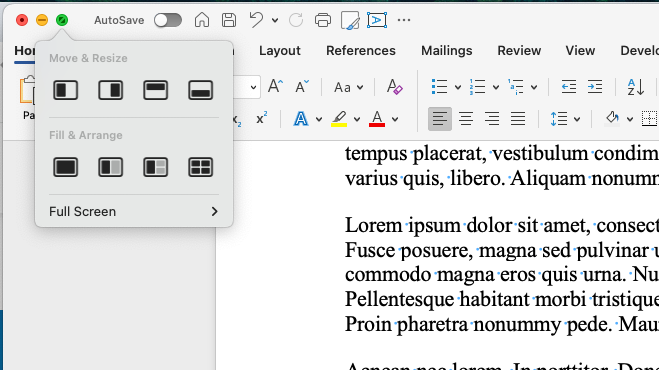Screen dimensions: 659x370
Task: Click the Redo arrow icon
Action: click(296, 20)
